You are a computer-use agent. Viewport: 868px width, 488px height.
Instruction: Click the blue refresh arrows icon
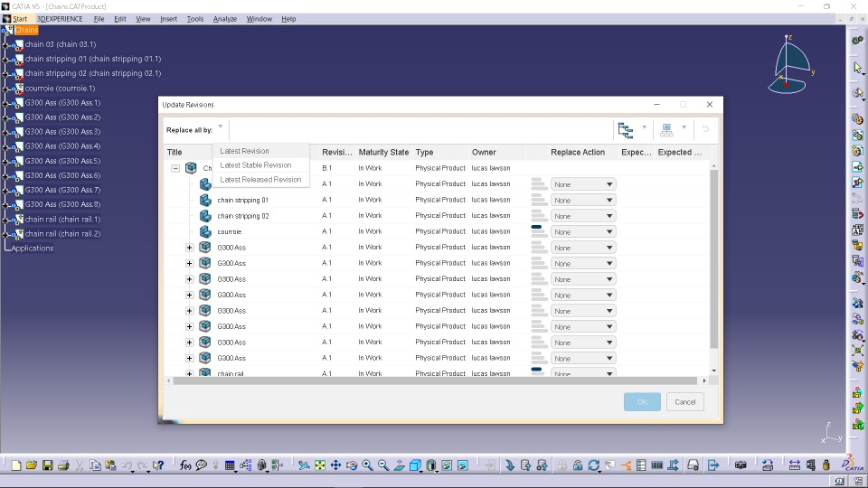coord(594,465)
